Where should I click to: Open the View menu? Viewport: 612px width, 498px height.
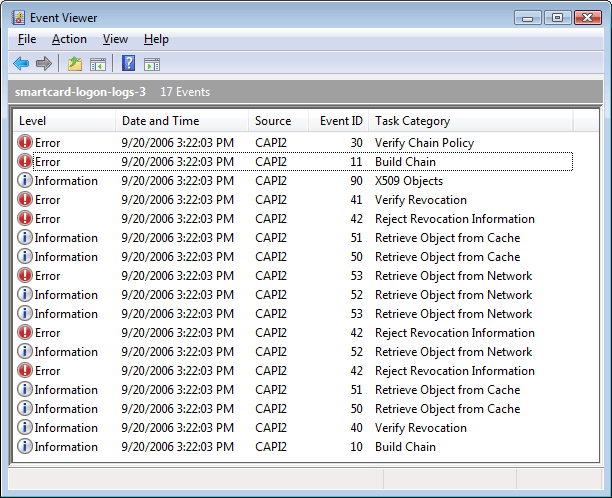coord(115,39)
